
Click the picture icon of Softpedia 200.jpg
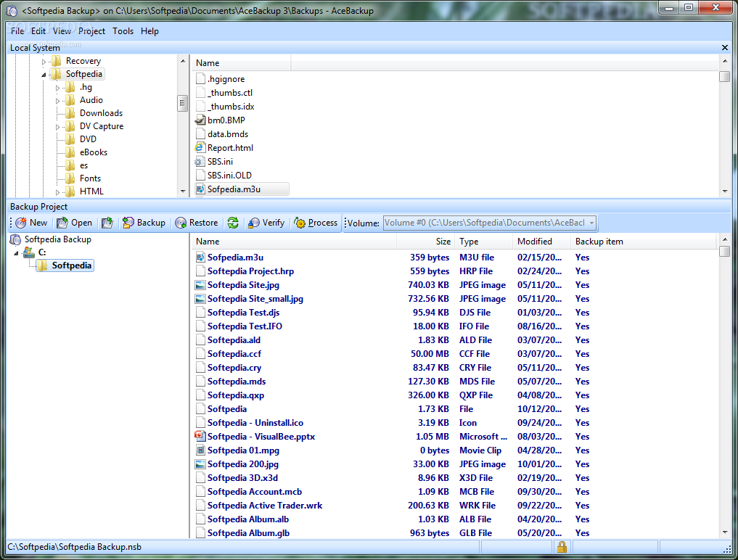200,464
